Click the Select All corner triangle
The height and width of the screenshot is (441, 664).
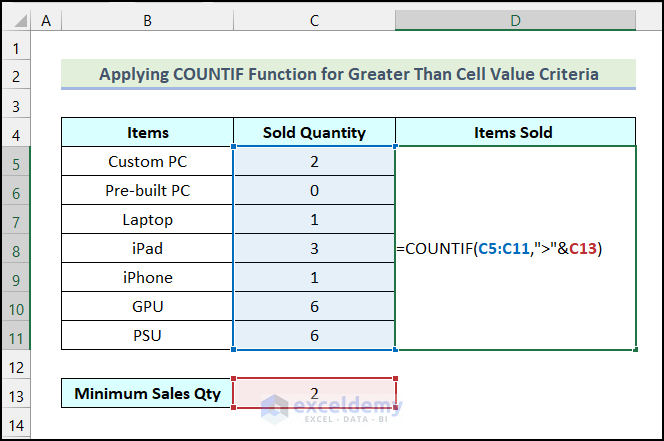pos(17,20)
